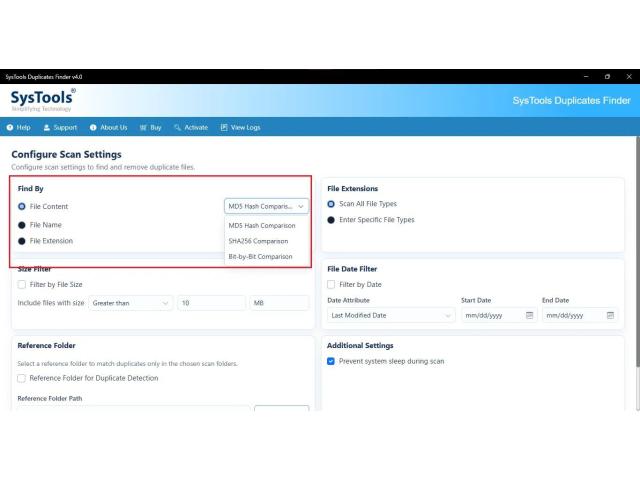Select the File Content radio button
This screenshot has height=480, width=640.
click(22, 207)
